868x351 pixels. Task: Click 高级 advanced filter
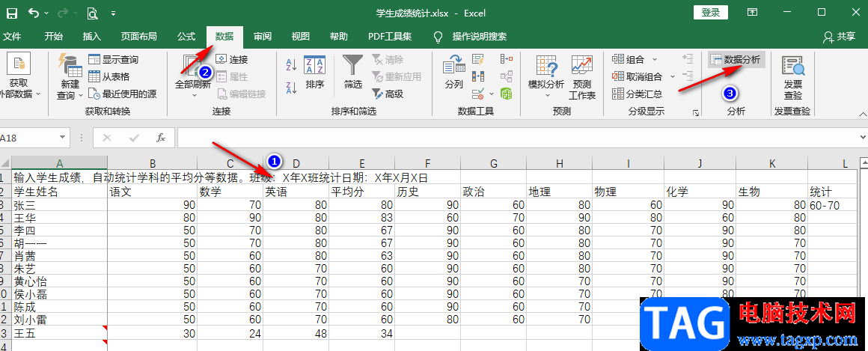point(388,94)
